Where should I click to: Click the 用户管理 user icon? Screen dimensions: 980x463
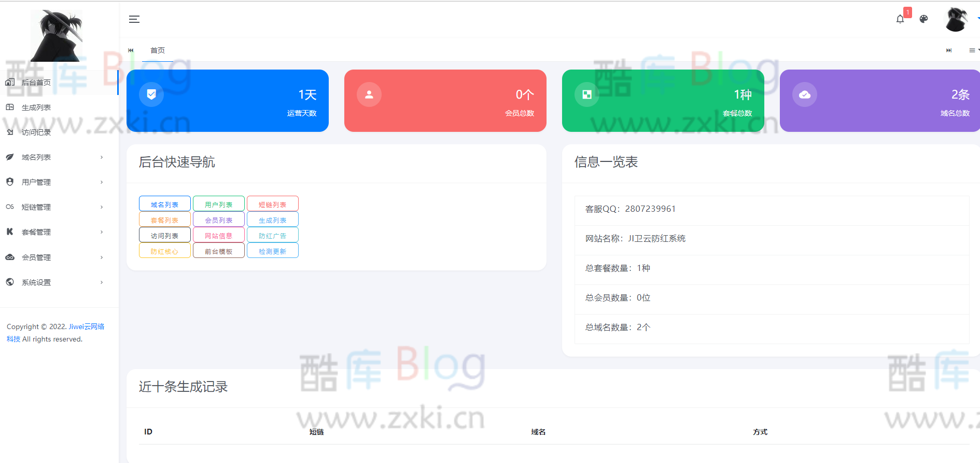coord(10,182)
